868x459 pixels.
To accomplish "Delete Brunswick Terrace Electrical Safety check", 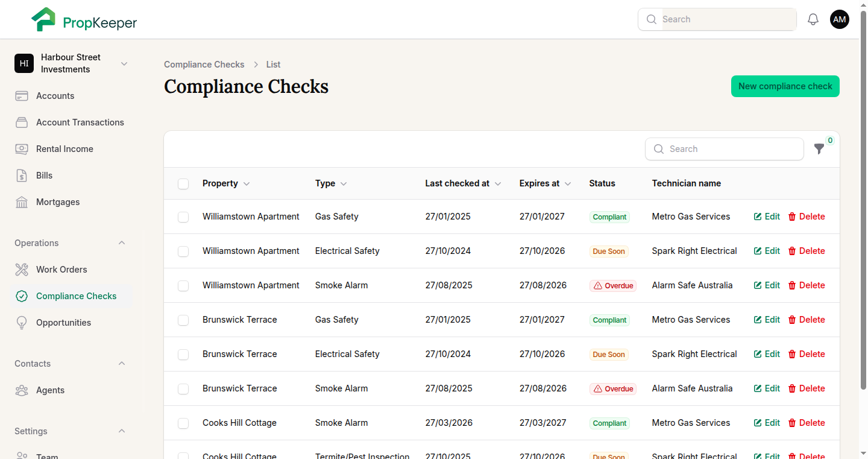I will point(807,354).
